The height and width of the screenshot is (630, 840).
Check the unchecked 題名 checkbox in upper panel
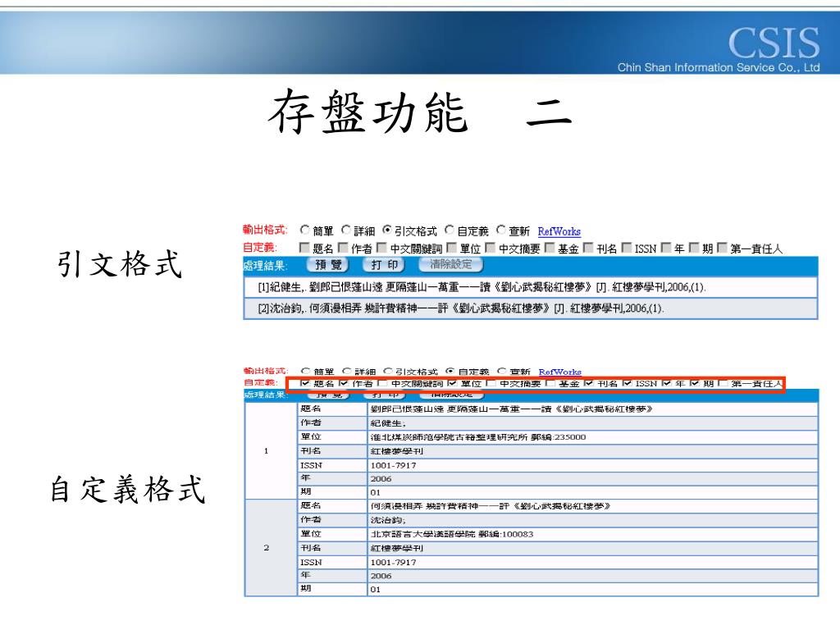304,248
